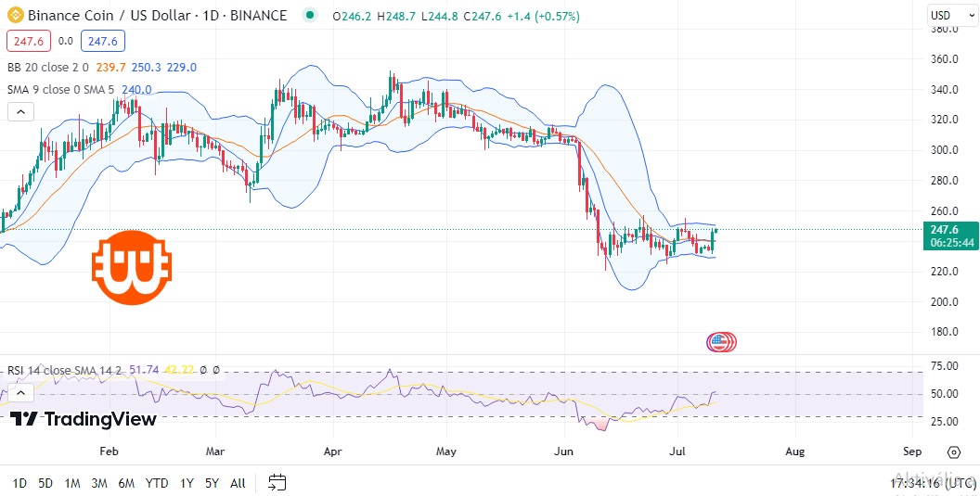Click the green 247.6 current price label
This screenshot has height=496, width=980.
pos(950,236)
